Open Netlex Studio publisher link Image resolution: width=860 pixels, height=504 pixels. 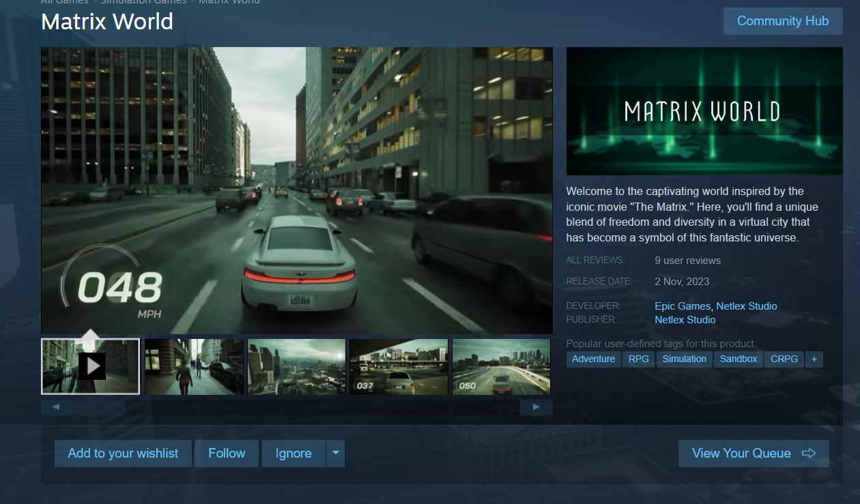[685, 320]
